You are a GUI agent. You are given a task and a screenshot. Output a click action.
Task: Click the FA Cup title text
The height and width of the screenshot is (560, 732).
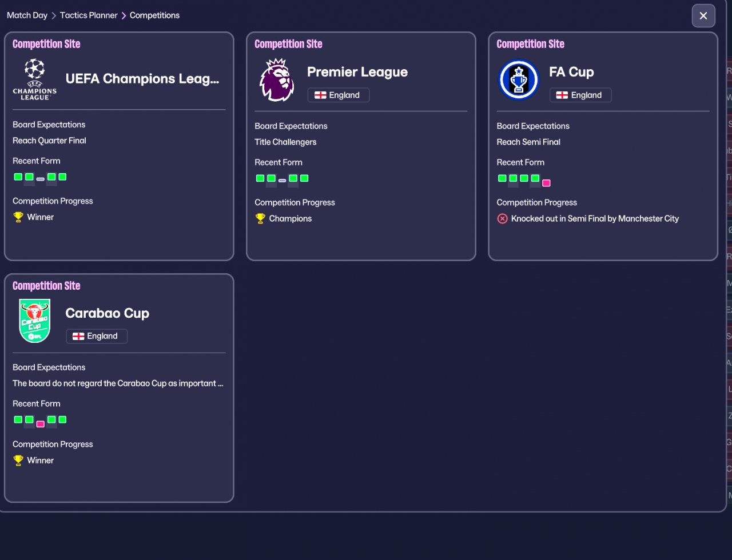pyautogui.click(x=571, y=72)
